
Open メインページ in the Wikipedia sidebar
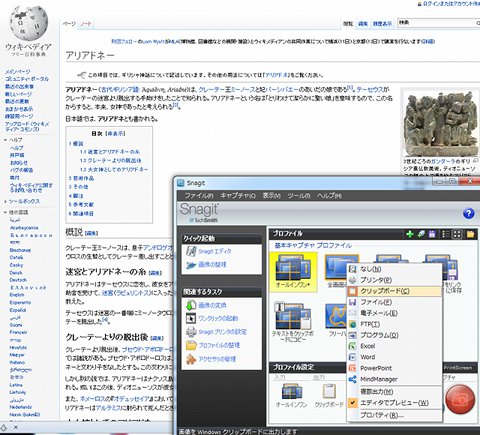pos(17,71)
